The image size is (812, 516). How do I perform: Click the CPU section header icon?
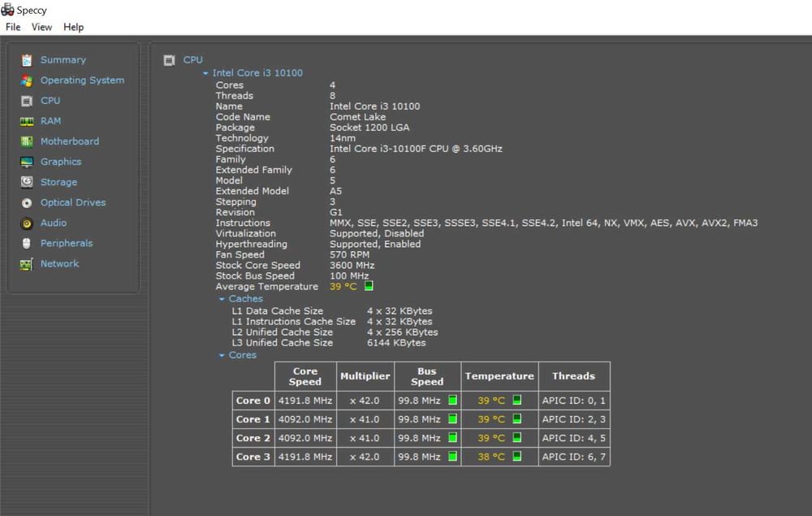click(170, 61)
